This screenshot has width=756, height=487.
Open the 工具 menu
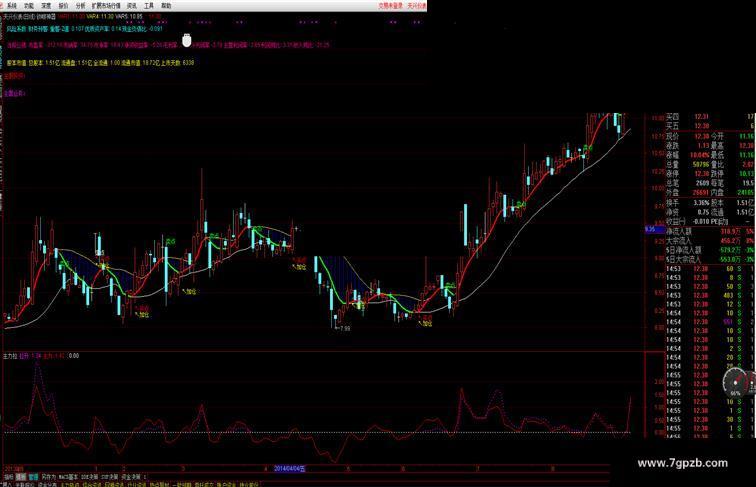[x=149, y=6]
